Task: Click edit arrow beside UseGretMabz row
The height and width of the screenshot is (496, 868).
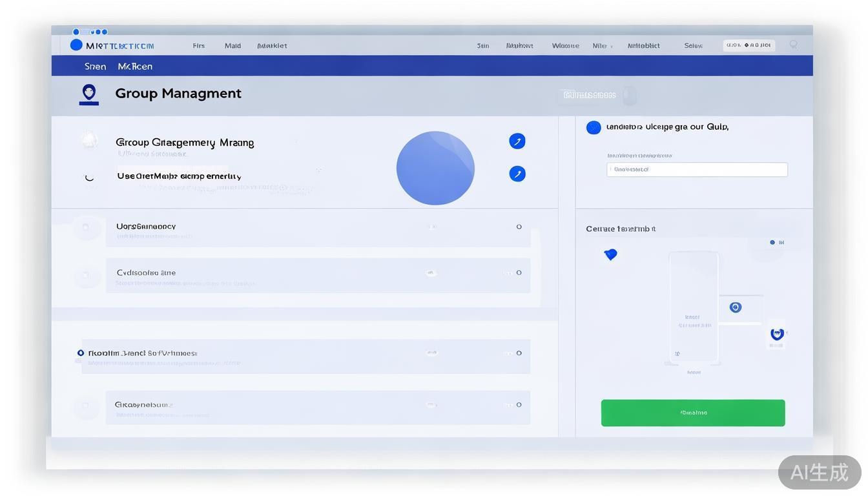Action: click(x=517, y=174)
